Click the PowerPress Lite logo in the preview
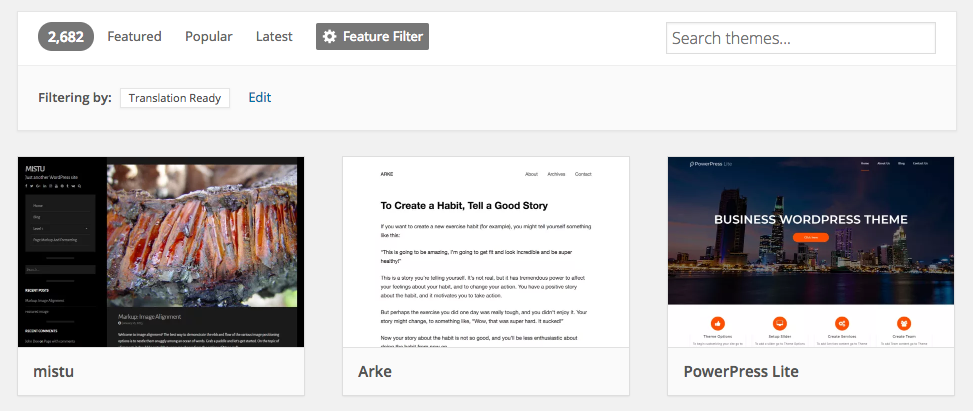973x411 pixels. (711, 164)
